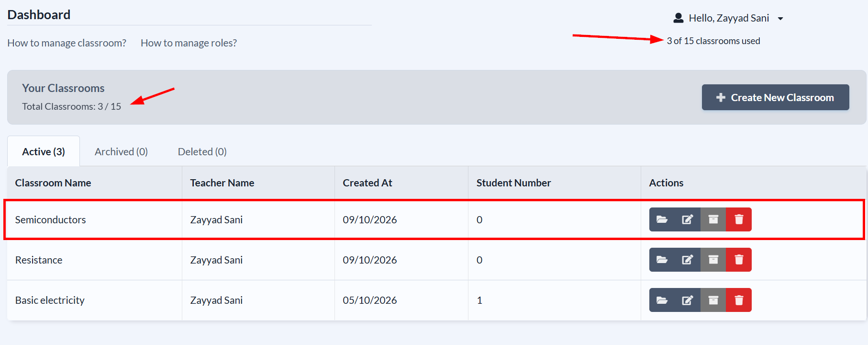Viewport: 868px width, 345px height.
Task: Edit the Resistance classroom
Action: (688, 260)
